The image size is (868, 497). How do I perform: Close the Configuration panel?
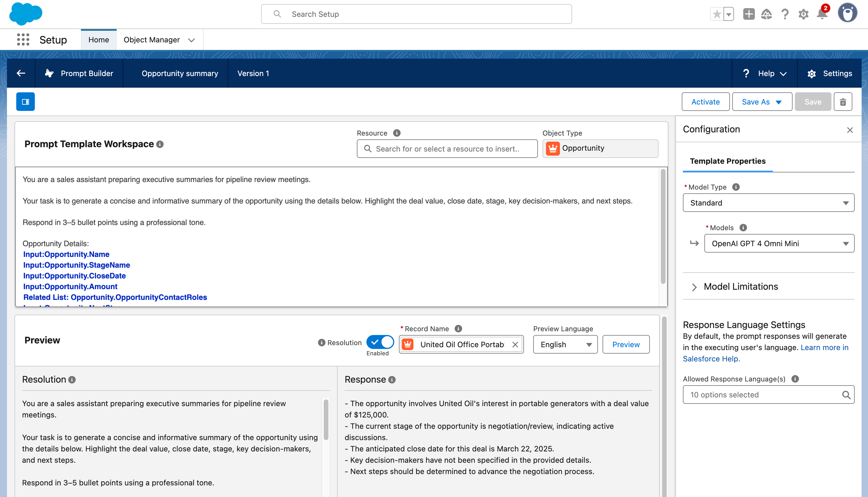(x=850, y=130)
